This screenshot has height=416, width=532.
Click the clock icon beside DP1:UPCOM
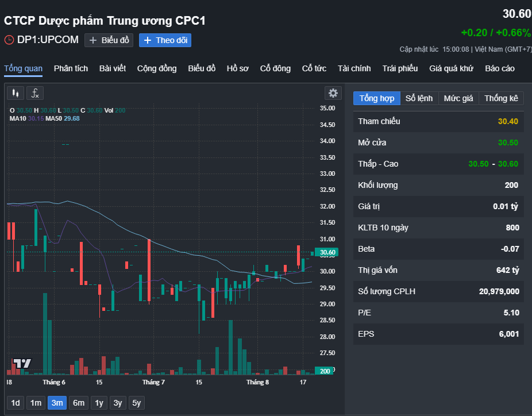click(x=9, y=40)
